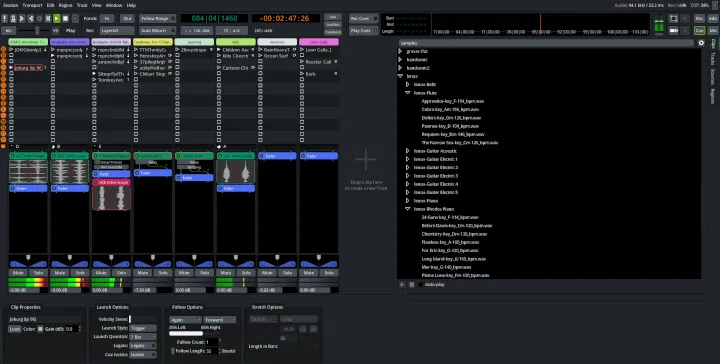Click the Load clip button
720x364 pixels.
point(14,329)
